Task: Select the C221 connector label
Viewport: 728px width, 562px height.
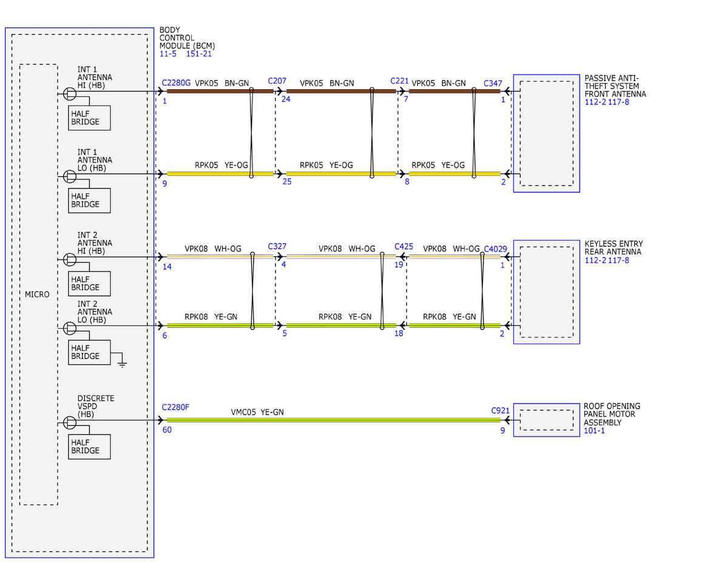Action: coord(400,81)
